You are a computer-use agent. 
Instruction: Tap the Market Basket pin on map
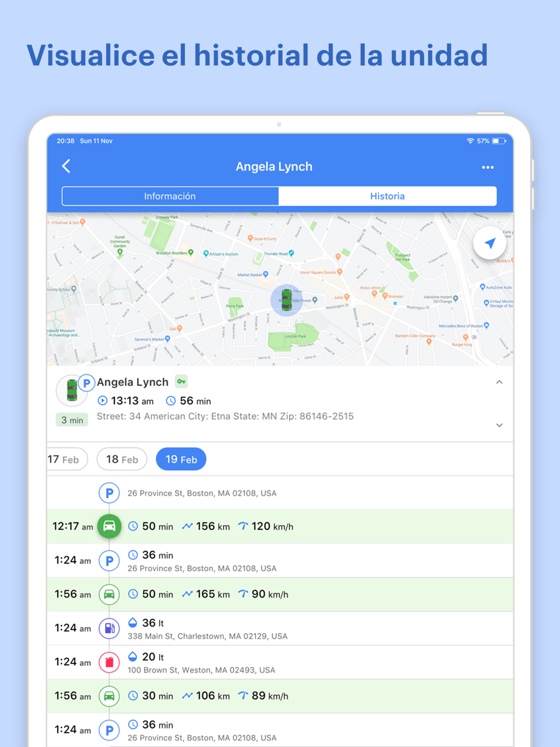point(266,274)
